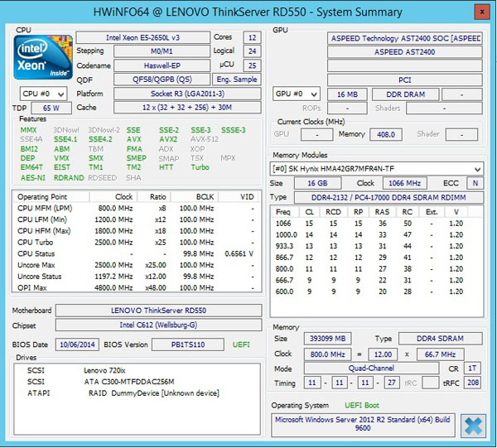
Task: Click the Intel Xeon Inside logo
Action: click(42, 57)
